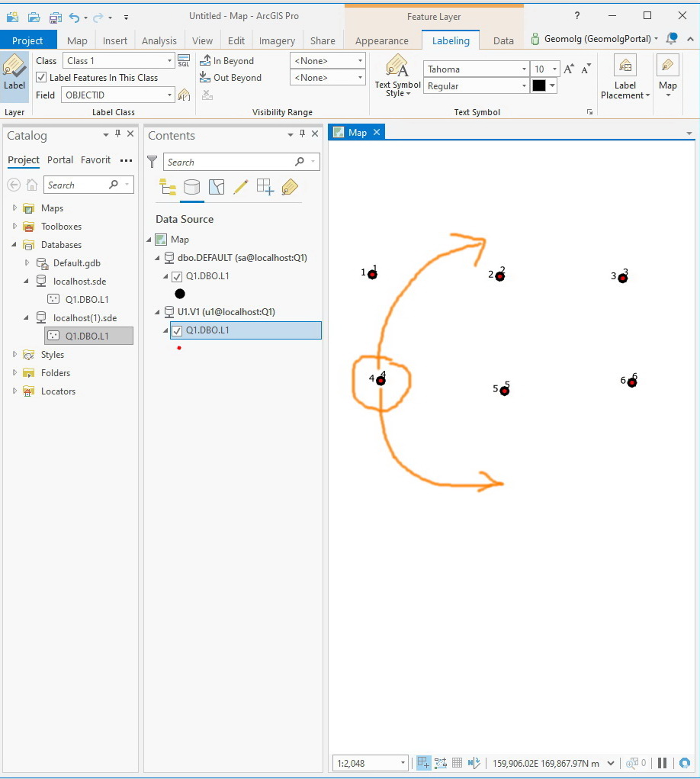The width and height of the screenshot is (700, 779).
Task: Click the refresh map icon
Action: [685, 763]
